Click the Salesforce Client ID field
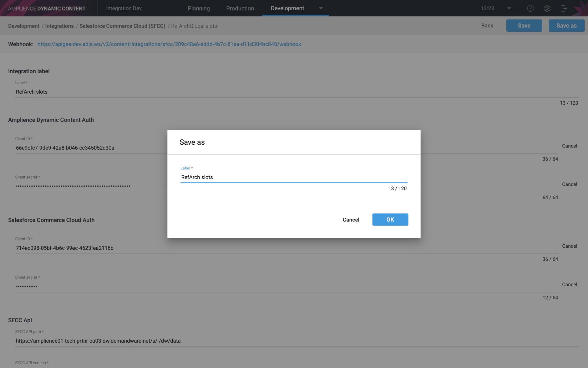This screenshot has height=368, width=588. [287, 248]
